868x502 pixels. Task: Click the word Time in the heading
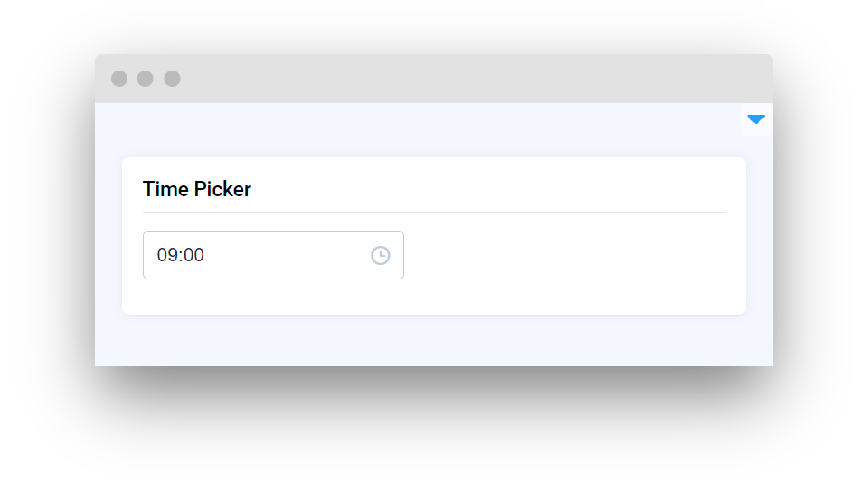165,189
